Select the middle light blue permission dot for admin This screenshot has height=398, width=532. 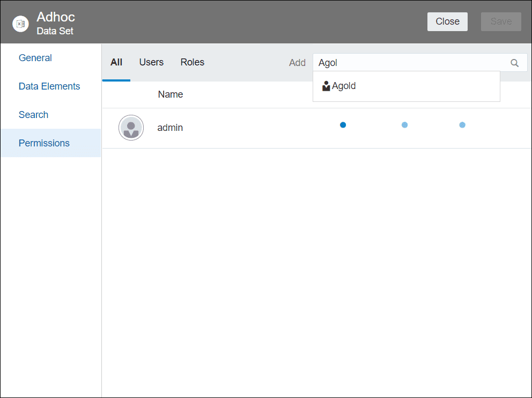click(404, 125)
